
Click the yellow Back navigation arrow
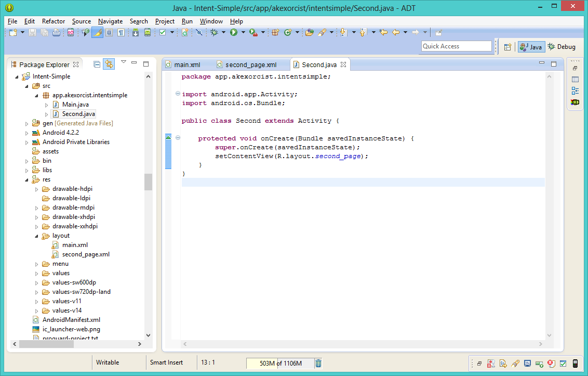pyautogui.click(x=396, y=32)
